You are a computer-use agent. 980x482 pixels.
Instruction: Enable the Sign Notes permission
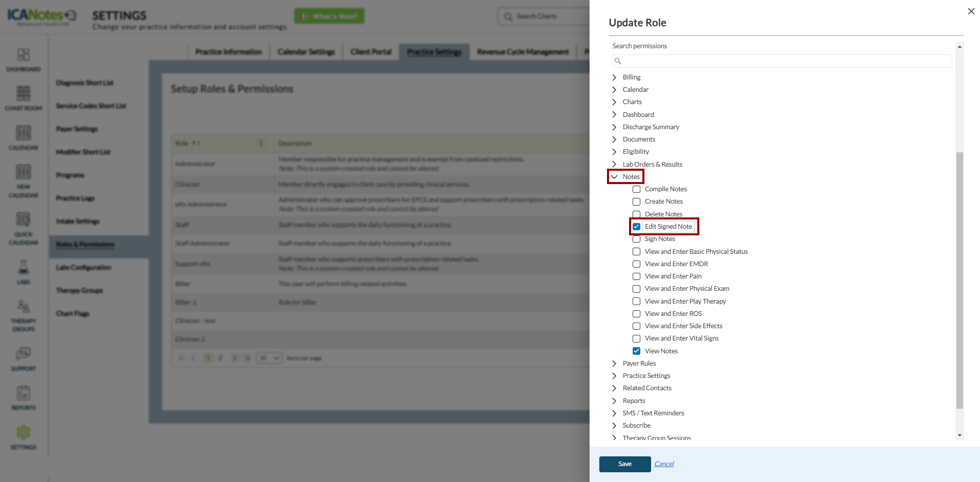(x=636, y=239)
